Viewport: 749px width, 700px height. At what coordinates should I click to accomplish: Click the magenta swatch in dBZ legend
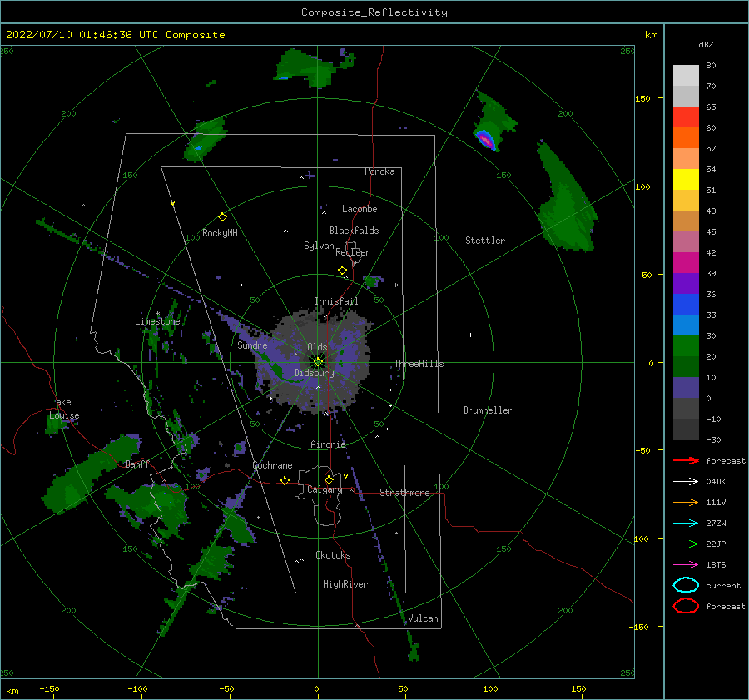click(686, 263)
